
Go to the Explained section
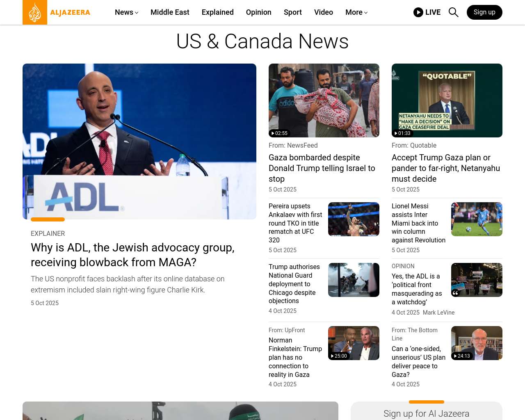point(218,12)
